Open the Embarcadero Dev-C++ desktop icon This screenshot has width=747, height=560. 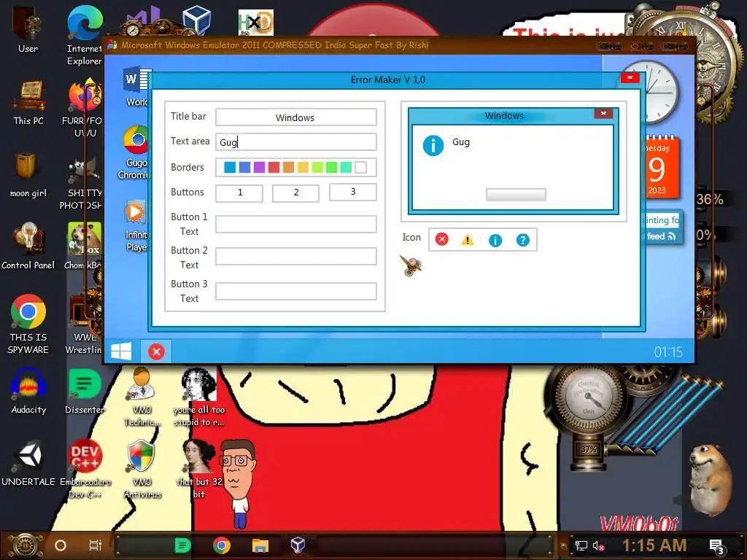(x=85, y=469)
